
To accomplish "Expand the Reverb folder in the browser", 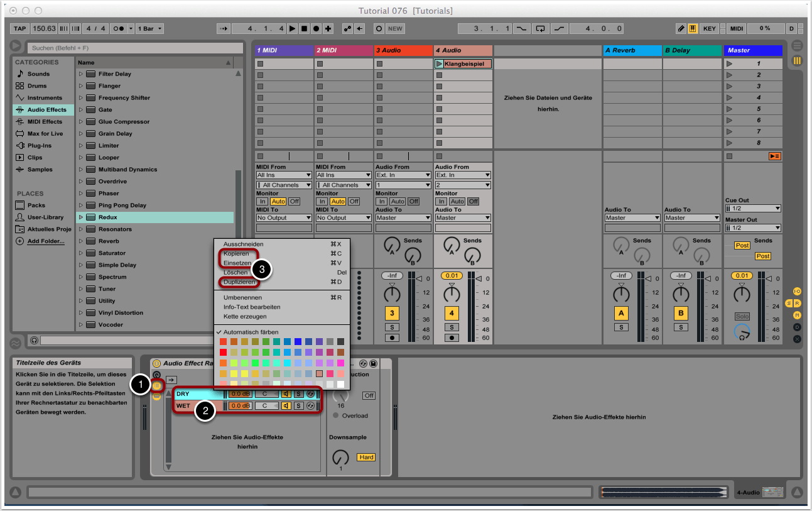I will [x=81, y=241].
